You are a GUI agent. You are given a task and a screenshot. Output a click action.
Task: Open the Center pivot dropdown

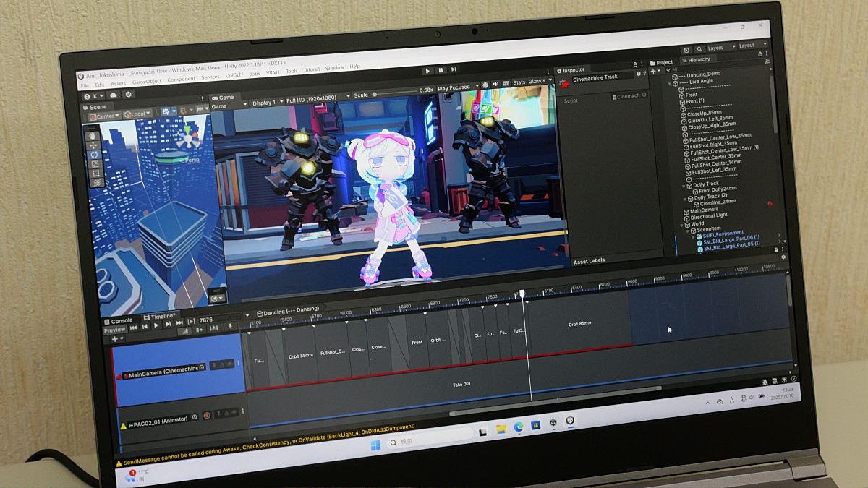tap(104, 116)
